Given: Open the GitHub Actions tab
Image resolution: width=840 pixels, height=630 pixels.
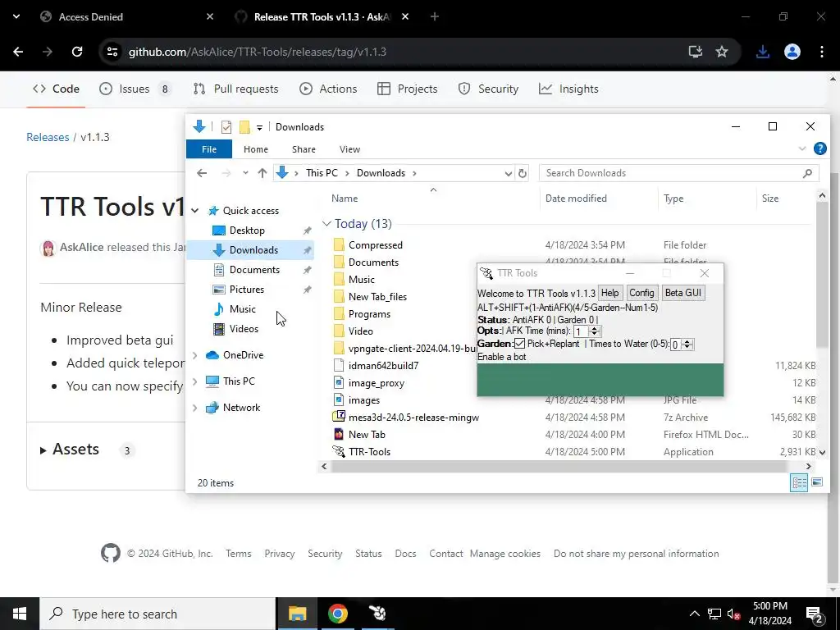Looking at the screenshot, I should pos(328,89).
